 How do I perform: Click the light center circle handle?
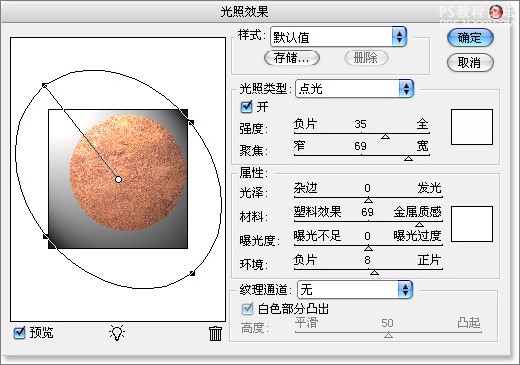coord(118,179)
